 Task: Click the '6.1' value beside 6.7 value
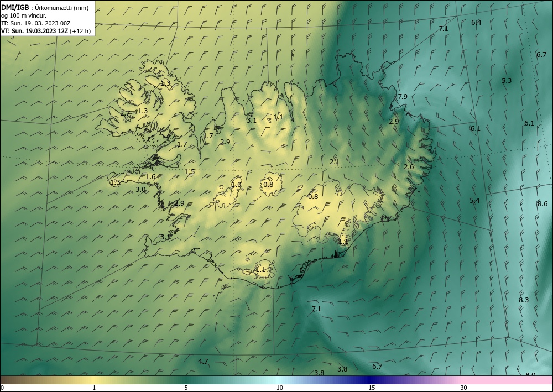pyautogui.click(x=529, y=123)
